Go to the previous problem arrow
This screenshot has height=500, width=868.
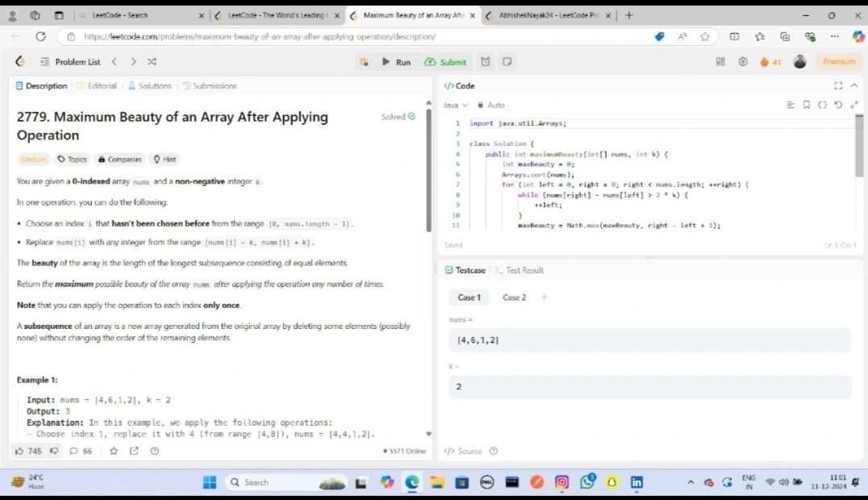[115, 61]
